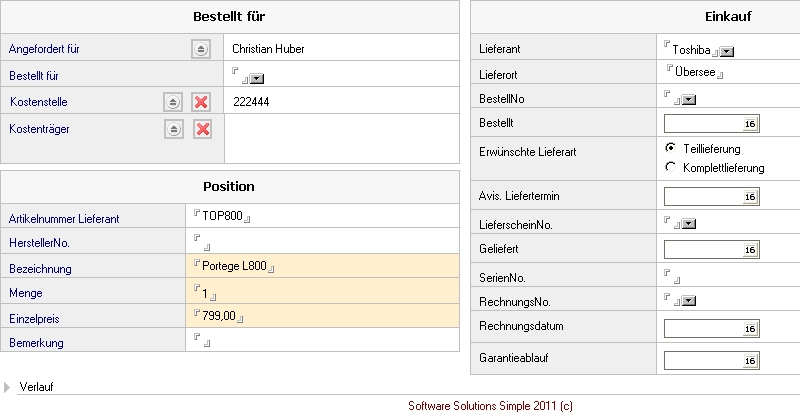The image size is (800, 415).
Task: Click the picker icon beside Kostenstelle
Action: coord(174,102)
